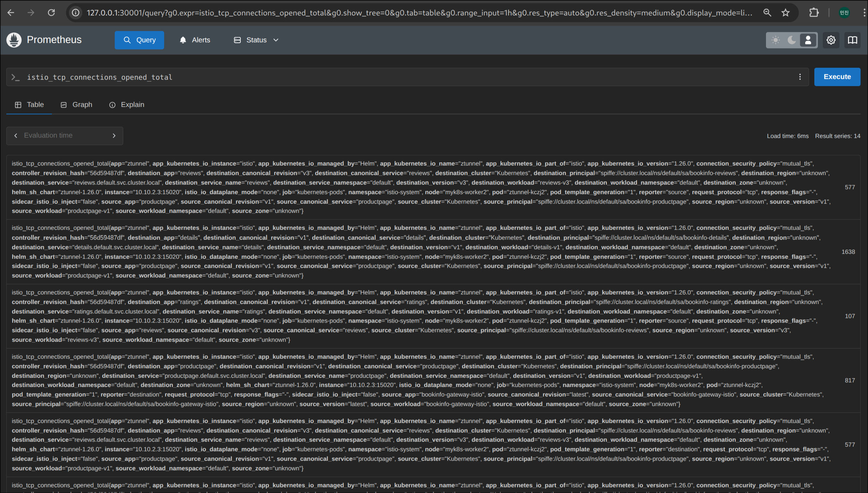Select the result value 817
This screenshot has width=868, height=493.
click(x=850, y=380)
